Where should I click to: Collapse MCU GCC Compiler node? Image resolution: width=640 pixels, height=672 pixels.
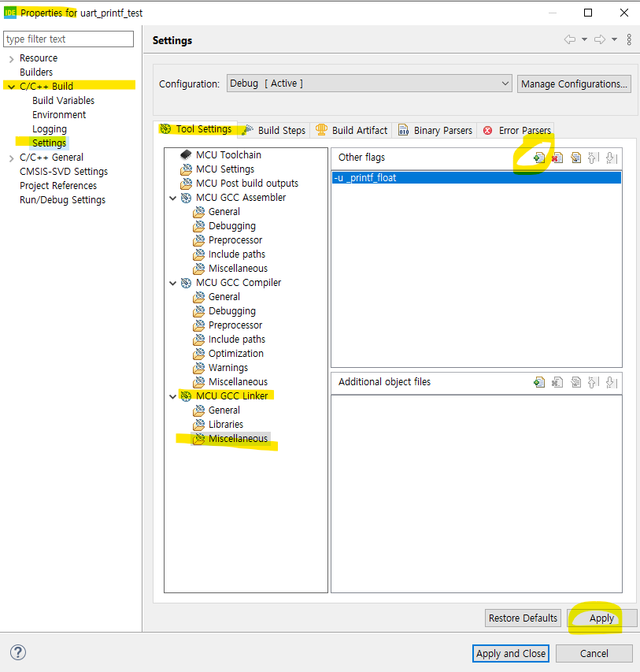172,284
